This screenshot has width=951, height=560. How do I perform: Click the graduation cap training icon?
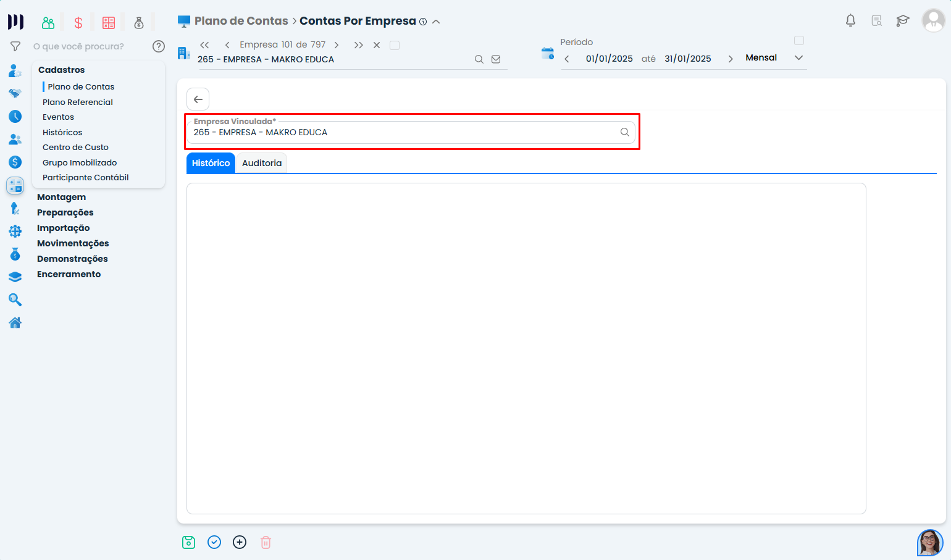[903, 20]
